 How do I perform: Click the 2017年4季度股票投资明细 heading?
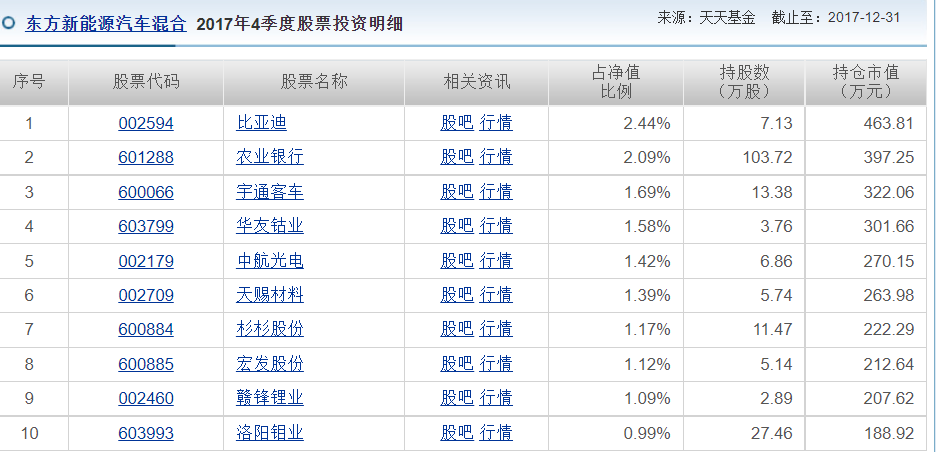tap(300, 24)
